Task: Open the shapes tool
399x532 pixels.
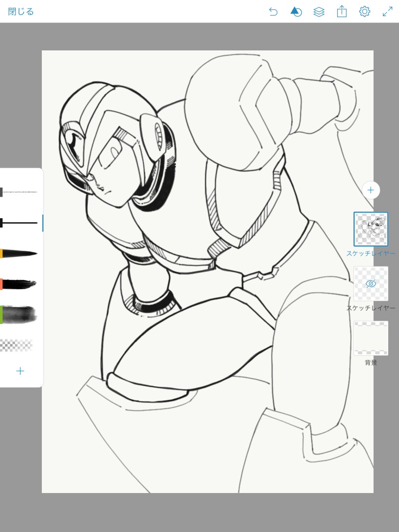Action: click(x=296, y=12)
